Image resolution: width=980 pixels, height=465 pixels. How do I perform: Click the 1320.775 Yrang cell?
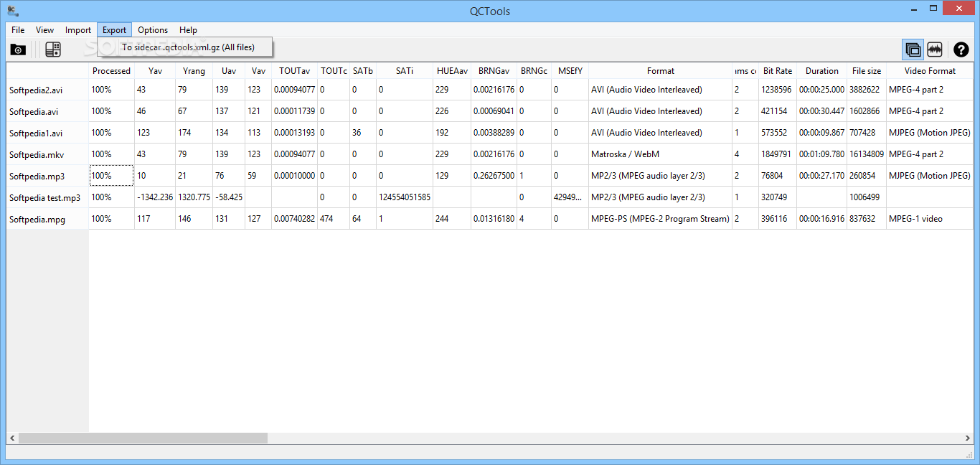pyautogui.click(x=194, y=197)
